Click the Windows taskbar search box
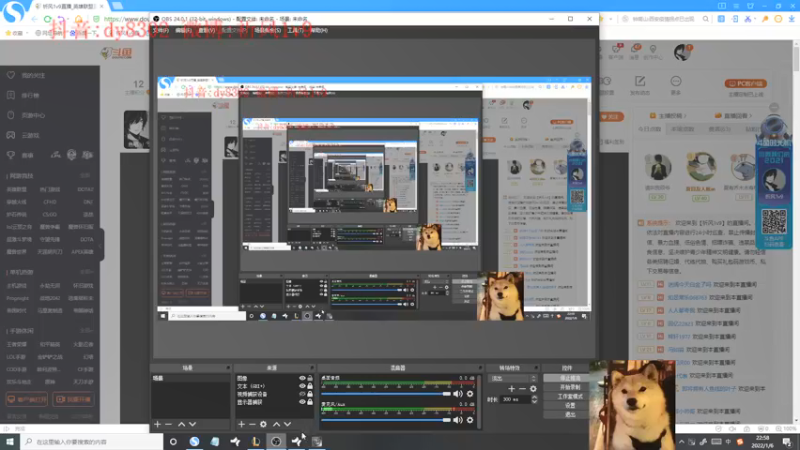The width and height of the screenshot is (800, 450). (92, 442)
